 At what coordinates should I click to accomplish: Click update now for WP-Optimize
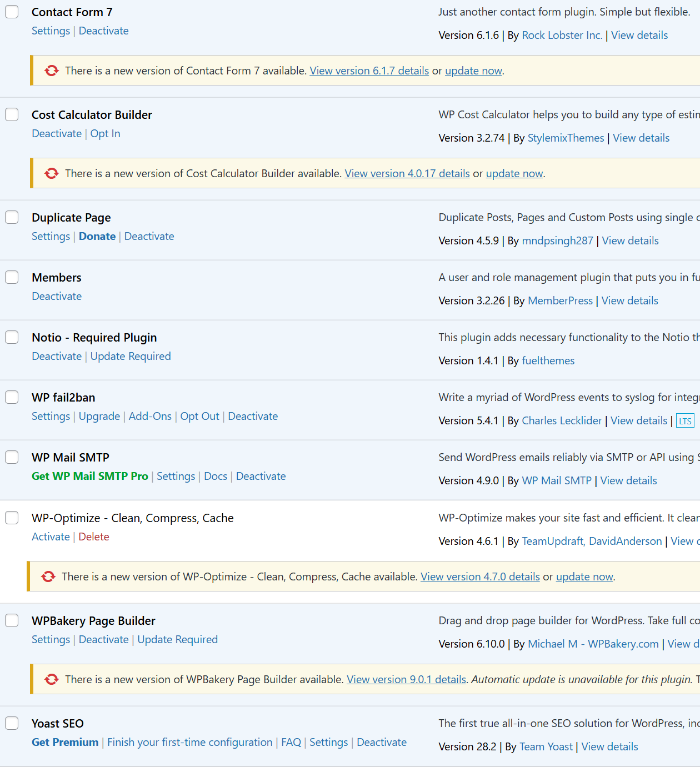point(584,577)
